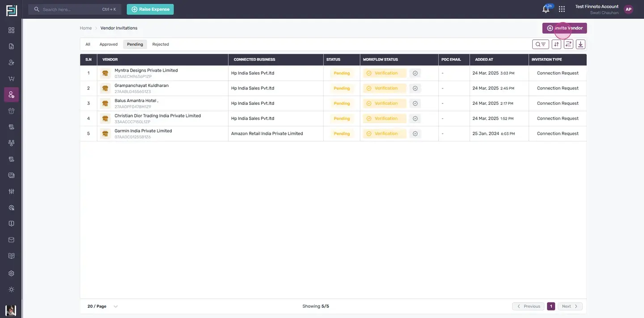Click Verification status for Balus Amantra Hotel
Viewport: 644px width, 318px height.
click(385, 103)
